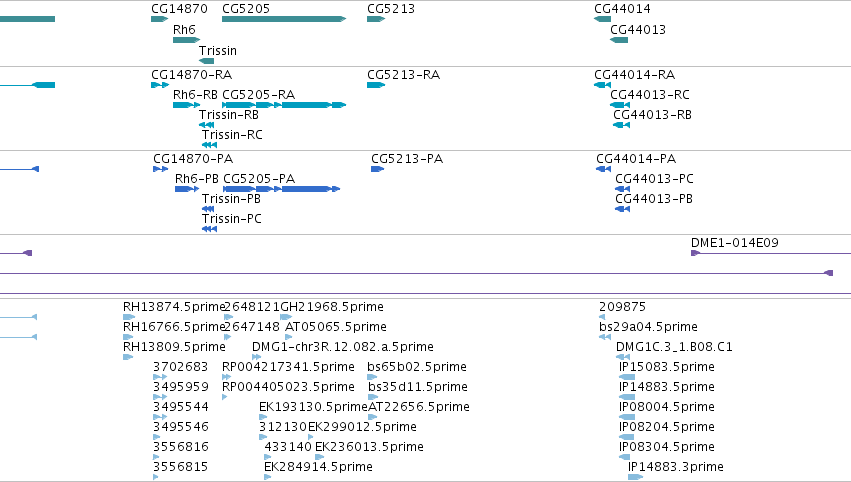The height and width of the screenshot is (482, 851).
Task: Select the bs65b02.5prime label
Action: coord(417,367)
